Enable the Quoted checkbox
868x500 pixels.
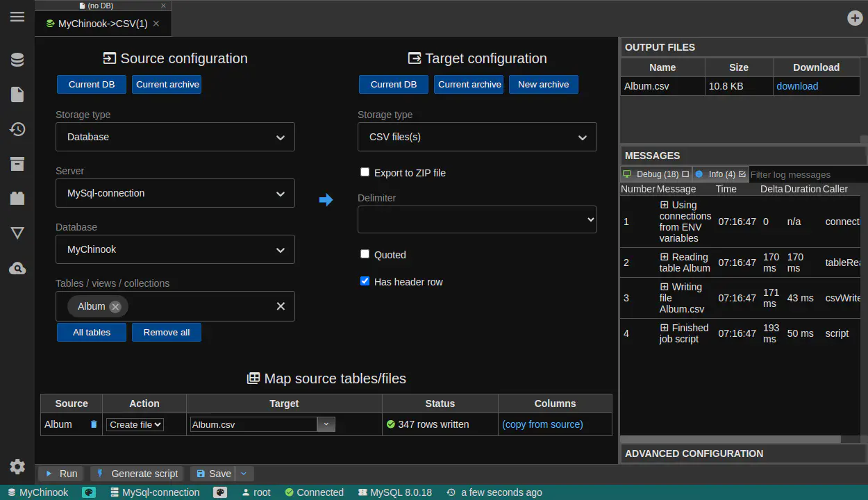coord(365,254)
